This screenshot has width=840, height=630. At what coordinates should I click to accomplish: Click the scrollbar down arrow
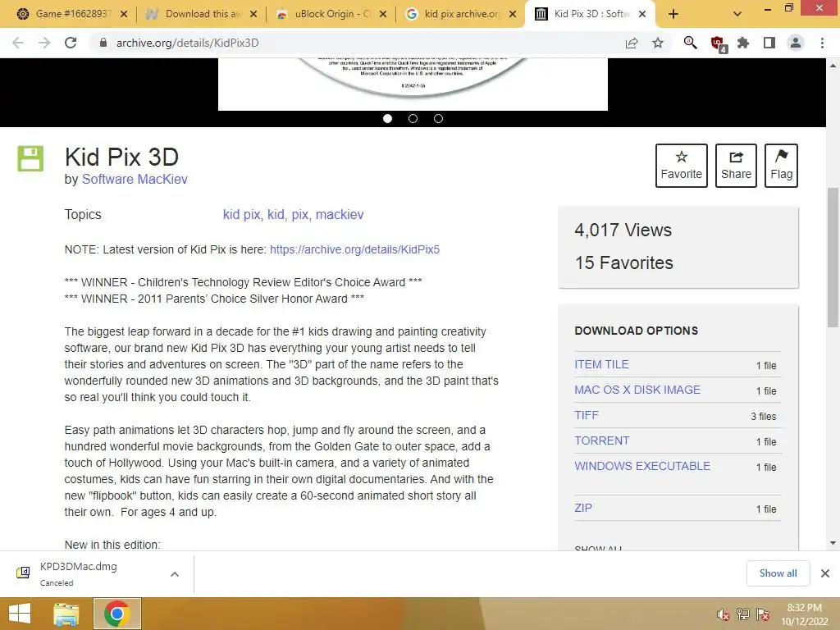pyautogui.click(x=833, y=543)
